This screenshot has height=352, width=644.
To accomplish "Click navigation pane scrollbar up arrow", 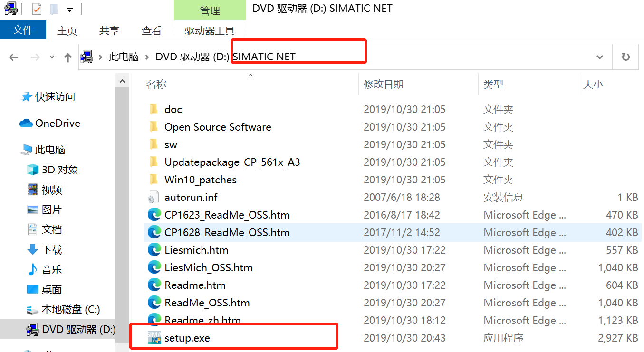I will coord(123,81).
